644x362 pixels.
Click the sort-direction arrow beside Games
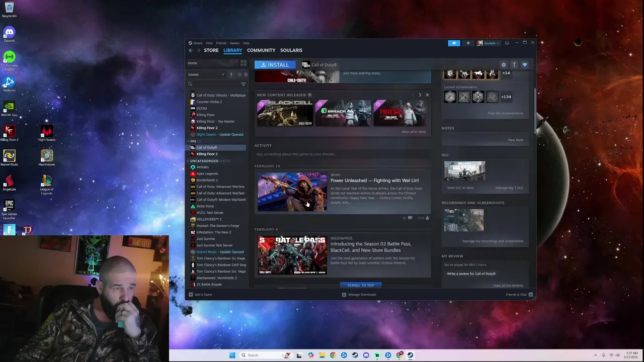231,74
